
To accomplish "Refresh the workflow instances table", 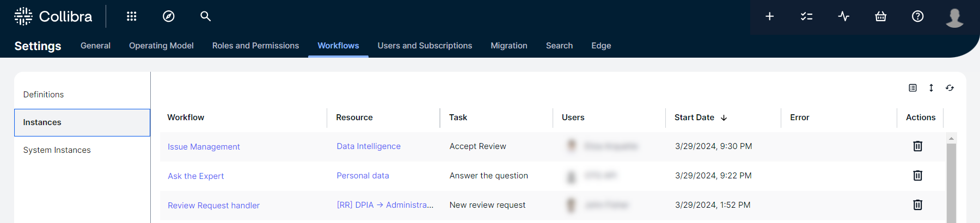I will tap(950, 88).
